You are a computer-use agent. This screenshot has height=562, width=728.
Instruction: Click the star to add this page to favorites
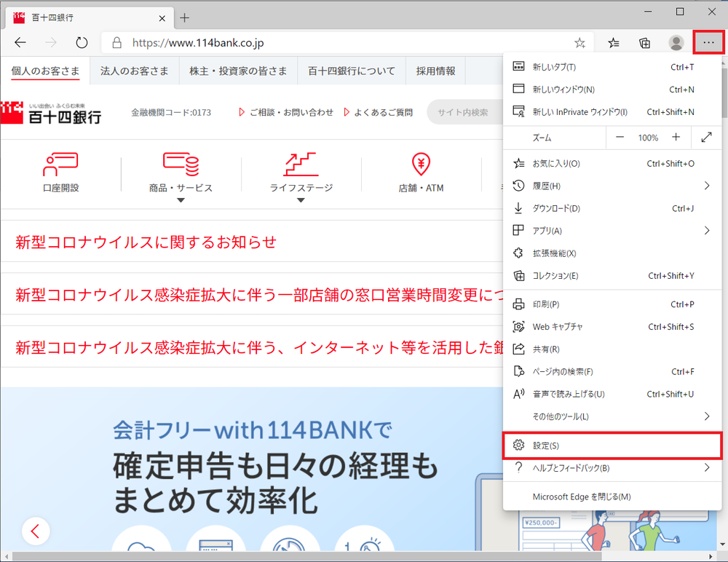579,43
